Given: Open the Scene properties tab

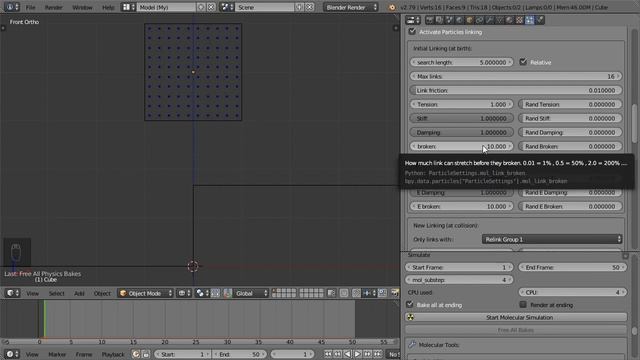Looking at the screenshot, I should 449,20.
